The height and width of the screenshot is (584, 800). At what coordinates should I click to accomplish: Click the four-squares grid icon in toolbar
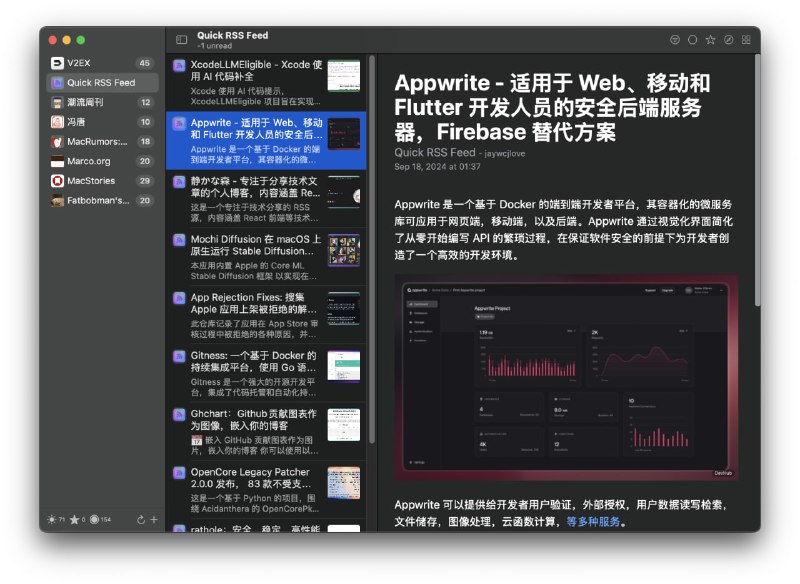pos(745,40)
